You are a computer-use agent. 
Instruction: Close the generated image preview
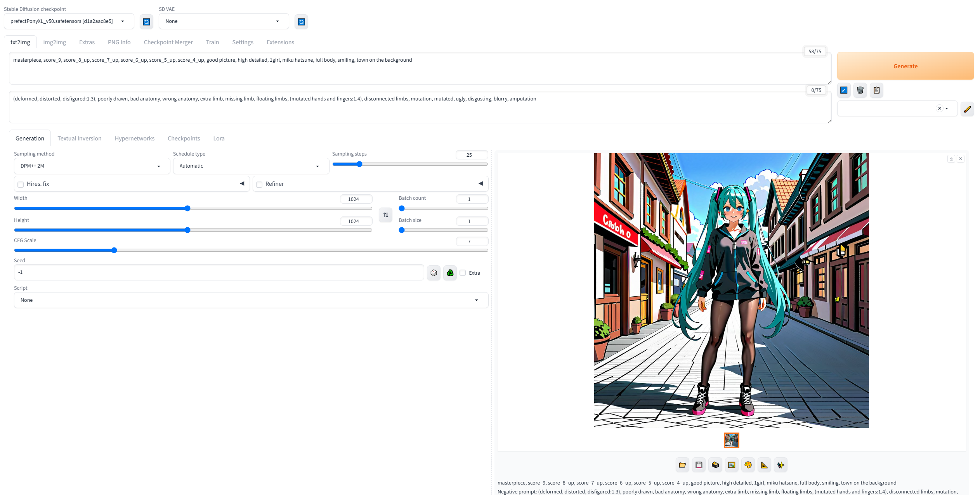[961, 159]
